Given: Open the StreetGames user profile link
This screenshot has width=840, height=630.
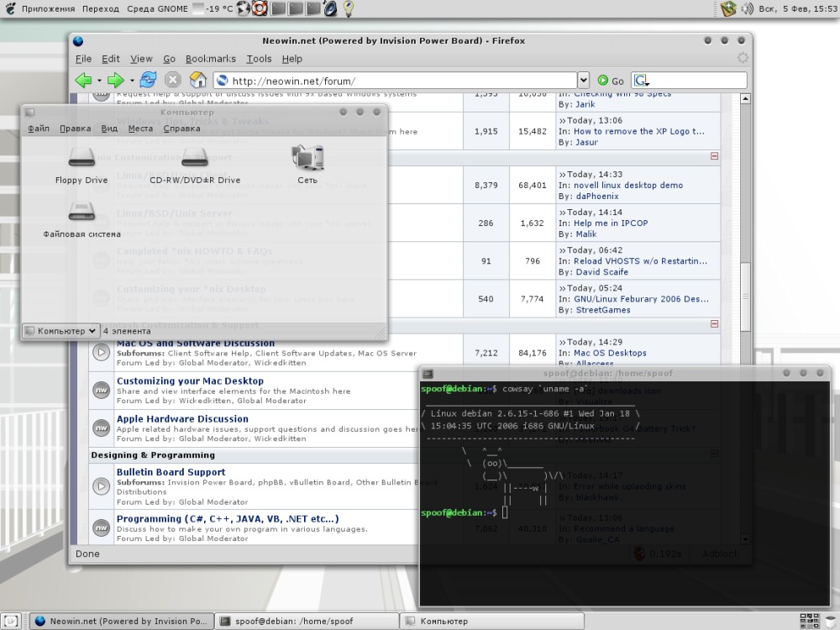Looking at the screenshot, I should [x=603, y=310].
